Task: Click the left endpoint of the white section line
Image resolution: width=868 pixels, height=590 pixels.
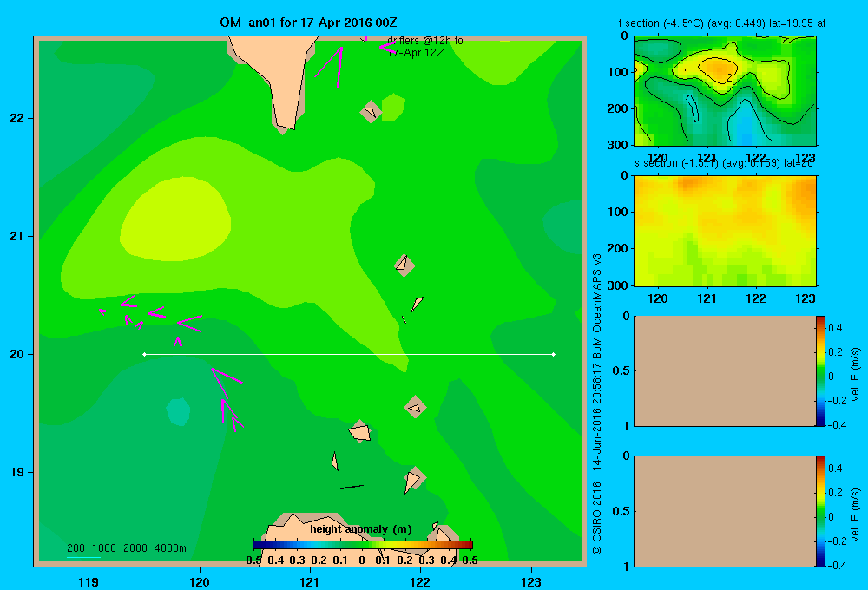Action: (x=144, y=354)
